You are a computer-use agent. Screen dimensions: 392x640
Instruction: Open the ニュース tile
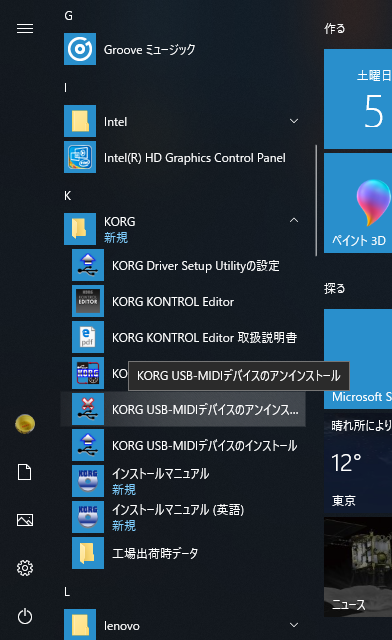[x=358, y=567]
